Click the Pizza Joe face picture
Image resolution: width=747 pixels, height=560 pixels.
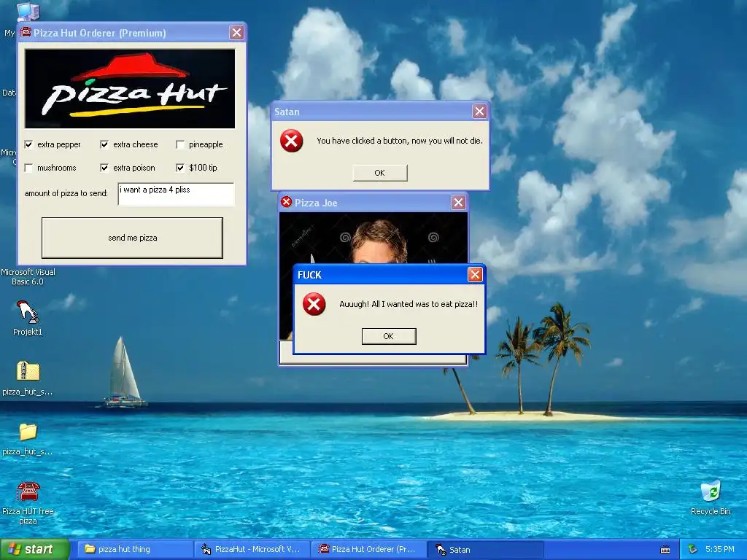coord(373,238)
